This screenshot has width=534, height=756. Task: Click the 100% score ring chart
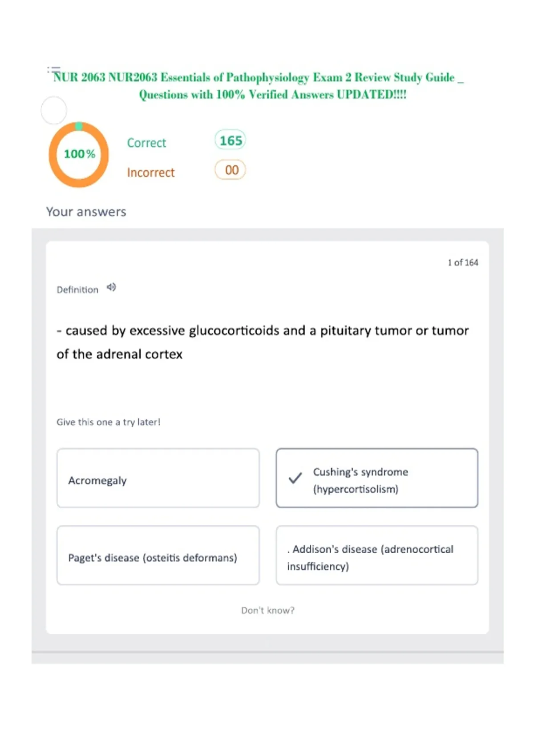(x=79, y=154)
